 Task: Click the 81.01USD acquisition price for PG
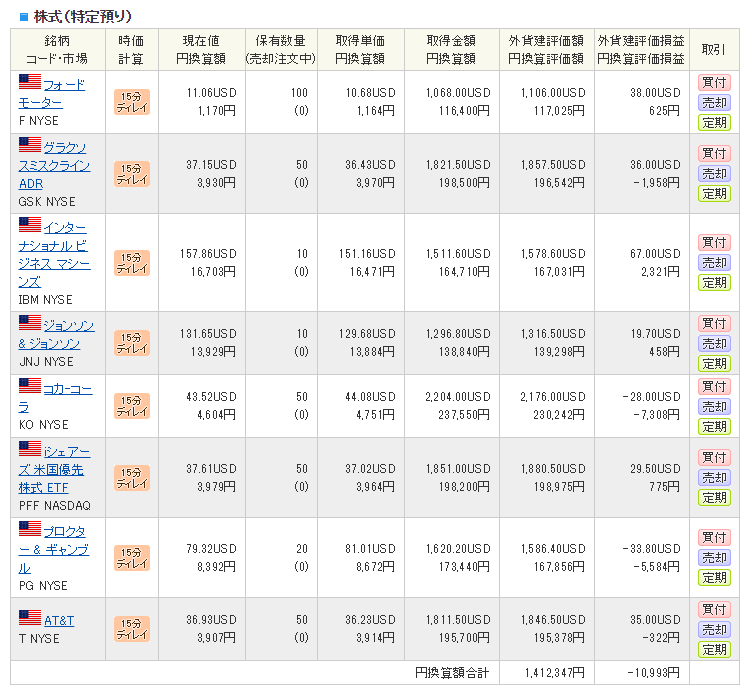pos(370,549)
